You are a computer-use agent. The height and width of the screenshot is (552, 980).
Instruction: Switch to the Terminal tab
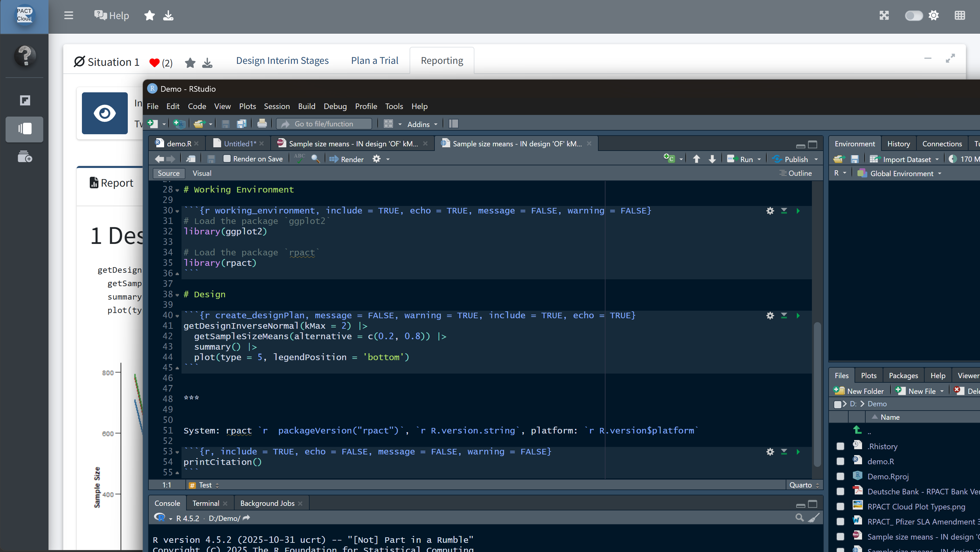pyautogui.click(x=206, y=503)
